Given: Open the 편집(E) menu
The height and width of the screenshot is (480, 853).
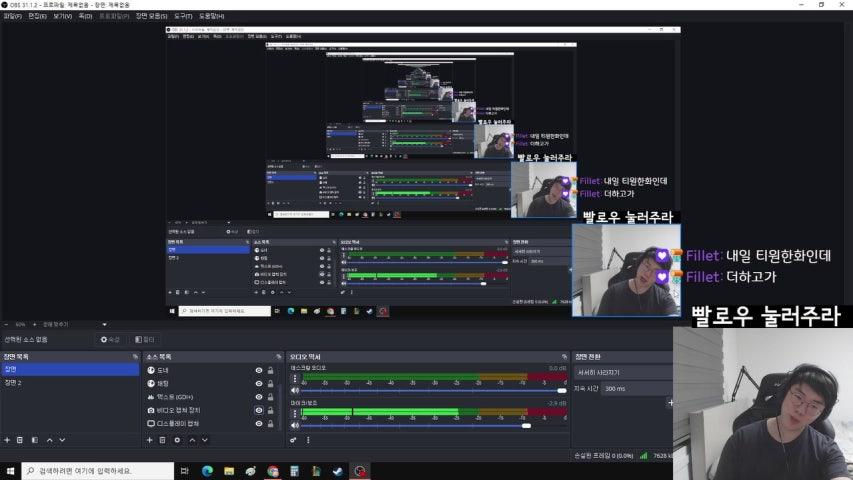Looking at the screenshot, I should pyautogui.click(x=37, y=16).
